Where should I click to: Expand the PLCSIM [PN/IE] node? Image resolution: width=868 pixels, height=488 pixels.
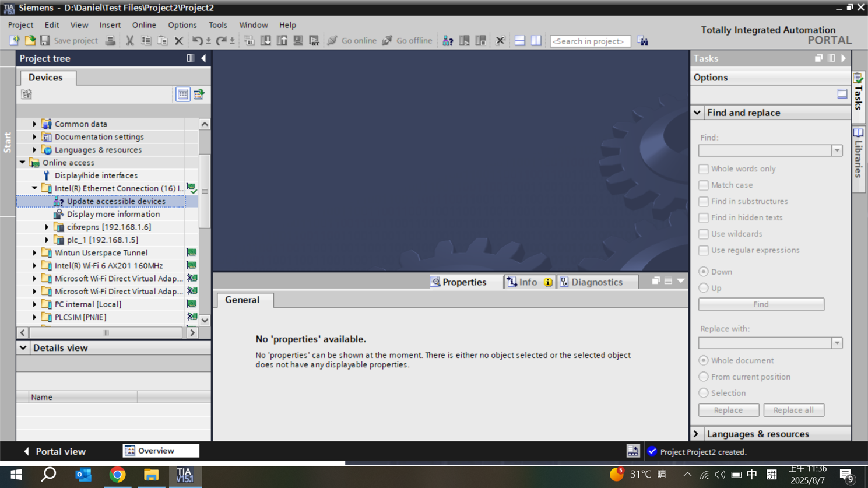pyautogui.click(x=34, y=317)
